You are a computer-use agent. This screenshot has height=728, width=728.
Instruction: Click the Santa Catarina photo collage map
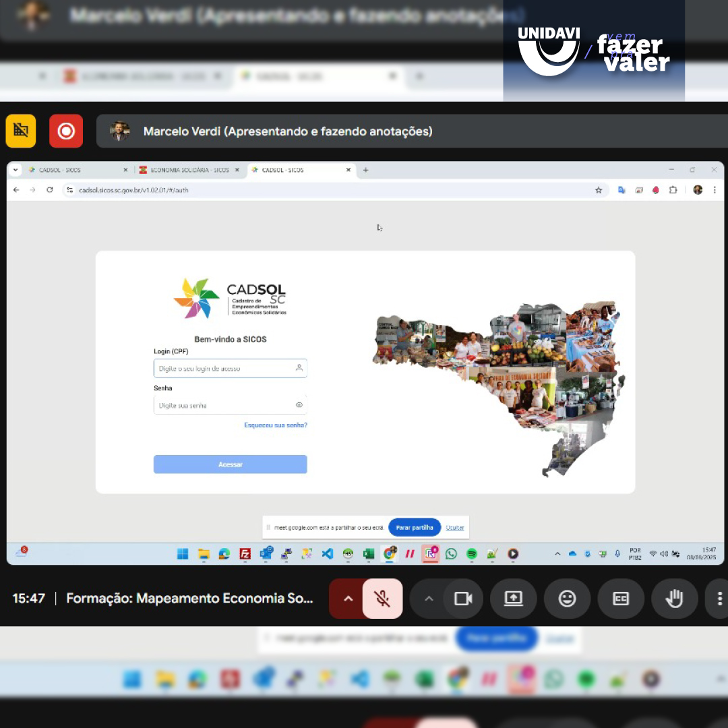(x=499, y=388)
